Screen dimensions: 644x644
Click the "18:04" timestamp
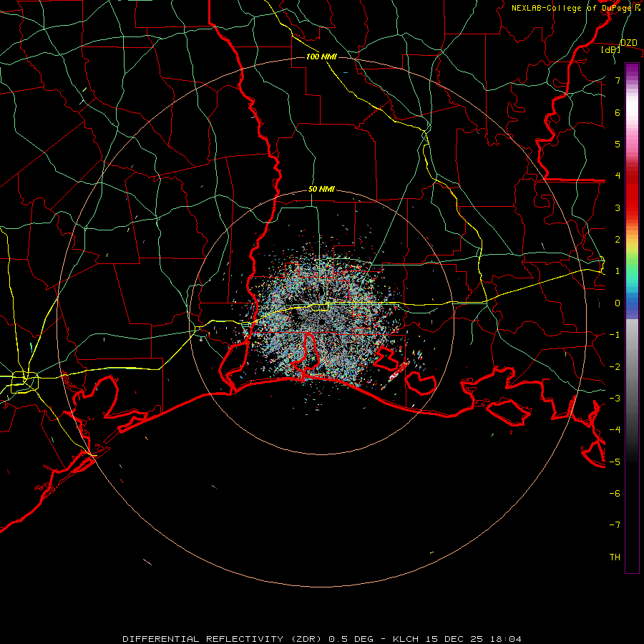[x=506, y=639]
